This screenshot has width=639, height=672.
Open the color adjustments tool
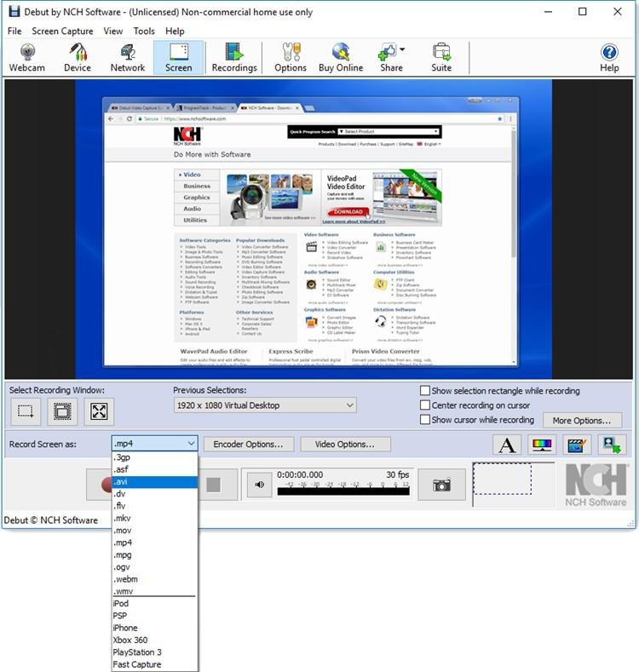tap(542, 445)
